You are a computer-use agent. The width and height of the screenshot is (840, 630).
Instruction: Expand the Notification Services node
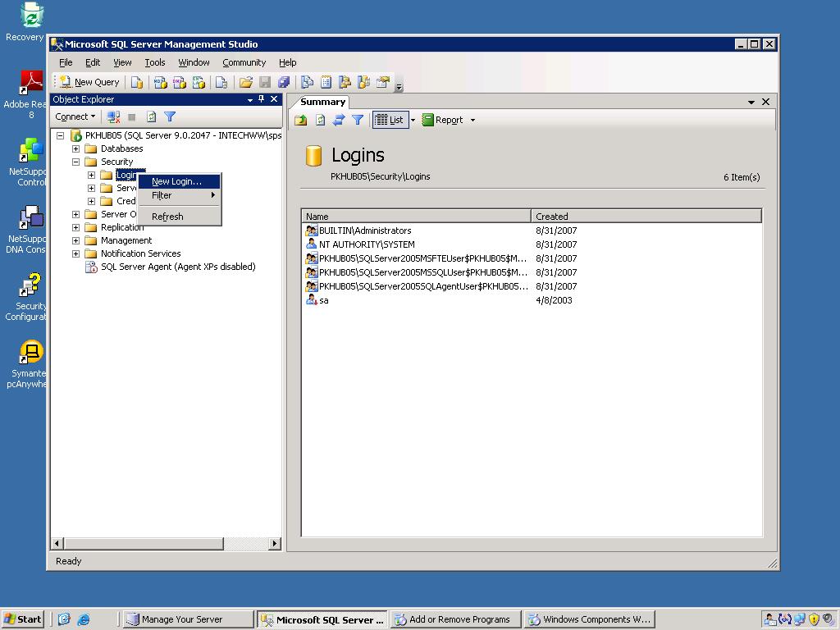[x=76, y=254]
